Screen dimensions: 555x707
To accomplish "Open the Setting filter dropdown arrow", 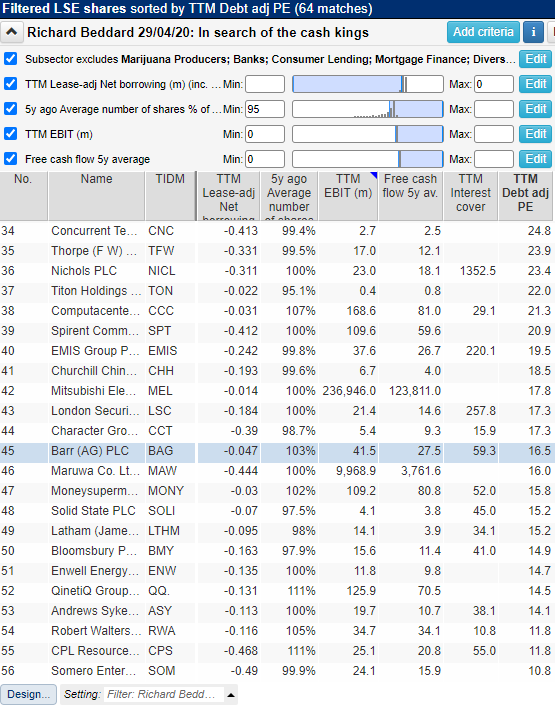I will pyautogui.click(x=231, y=695).
